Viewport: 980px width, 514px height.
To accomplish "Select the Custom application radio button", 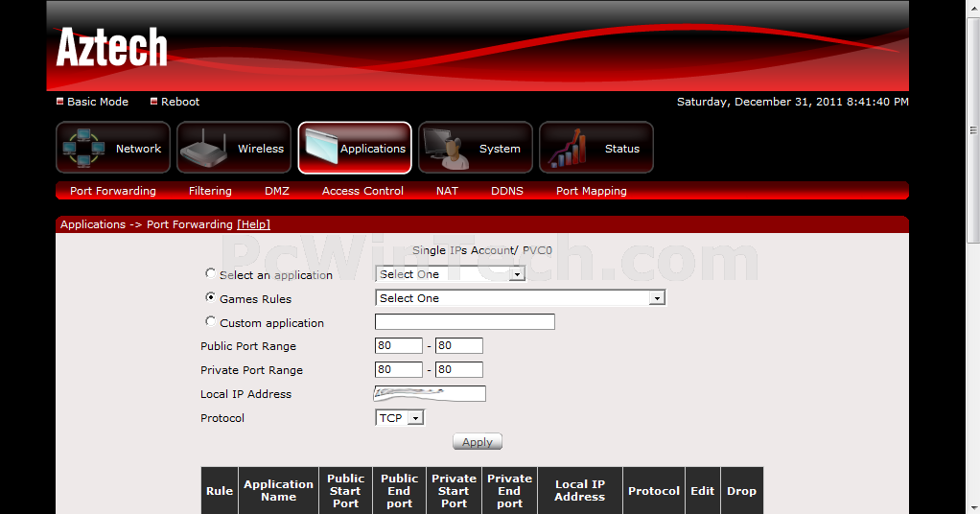I will tap(211, 321).
